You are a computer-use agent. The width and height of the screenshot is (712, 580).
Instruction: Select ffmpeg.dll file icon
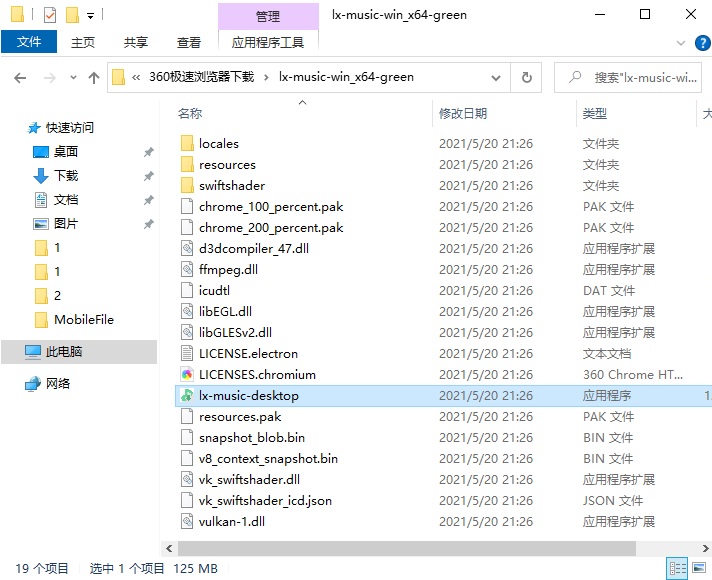click(x=187, y=269)
